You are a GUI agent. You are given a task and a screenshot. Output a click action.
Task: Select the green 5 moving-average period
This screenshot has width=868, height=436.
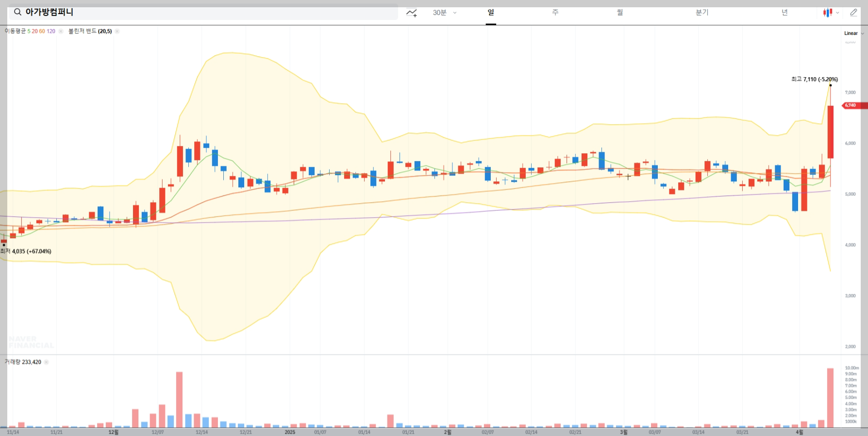pos(29,31)
